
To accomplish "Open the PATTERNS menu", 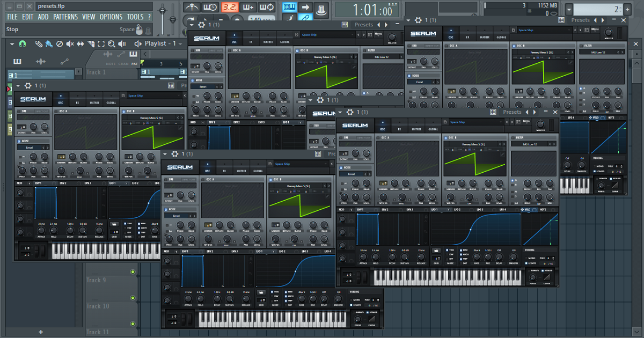I will tap(65, 17).
